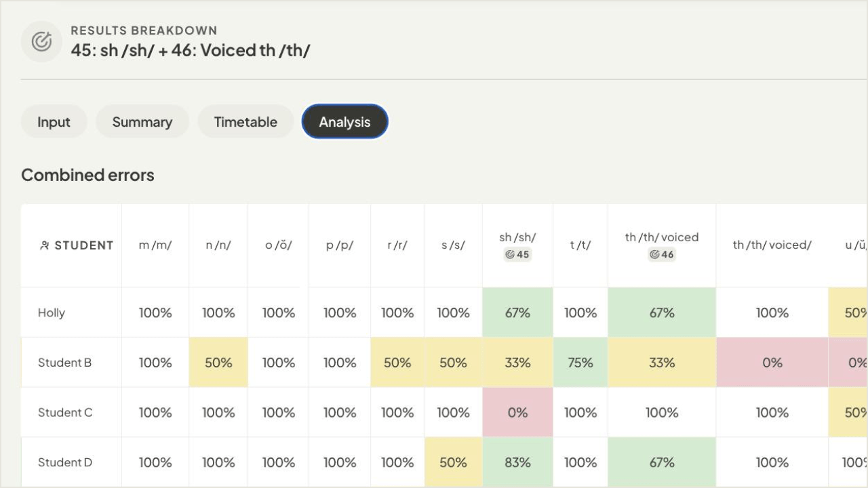Click the m /m/ column header
868x488 pixels.
(x=155, y=245)
